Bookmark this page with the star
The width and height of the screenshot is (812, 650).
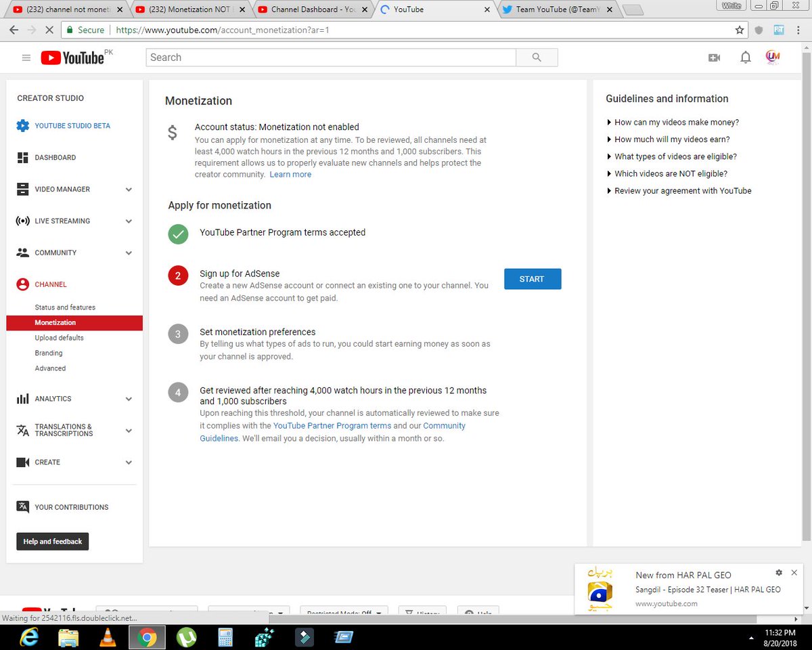click(x=740, y=30)
